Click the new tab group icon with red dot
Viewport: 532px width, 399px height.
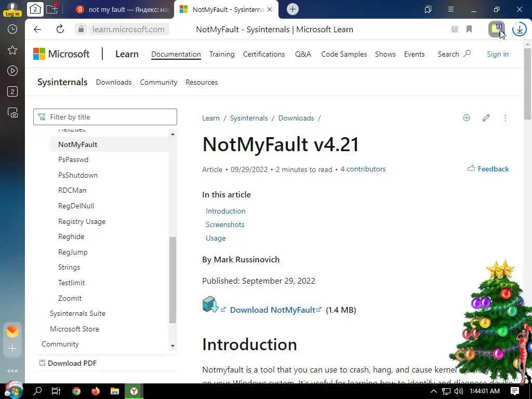click(x=52, y=8)
